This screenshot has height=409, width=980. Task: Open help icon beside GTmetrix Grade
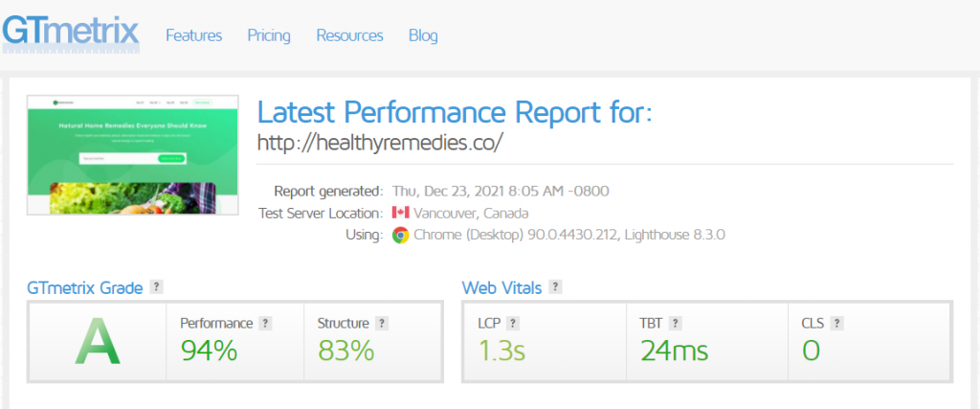pos(157,287)
